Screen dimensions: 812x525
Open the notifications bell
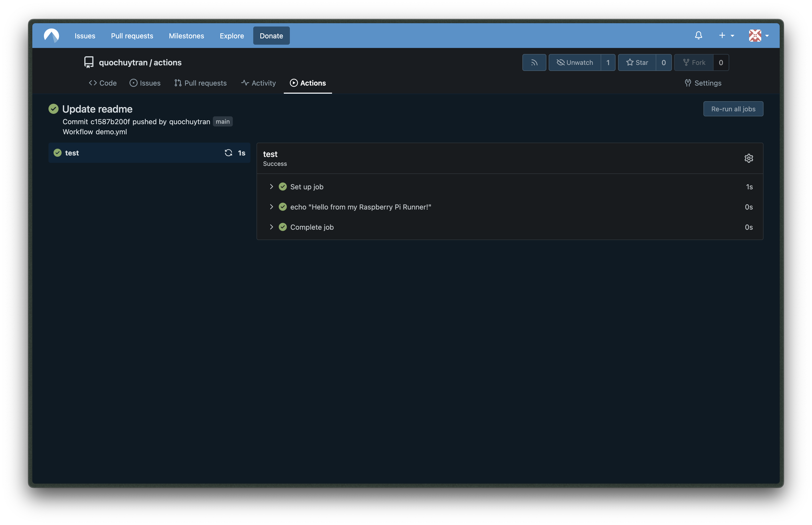pyautogui.click(x=698, y=35)
